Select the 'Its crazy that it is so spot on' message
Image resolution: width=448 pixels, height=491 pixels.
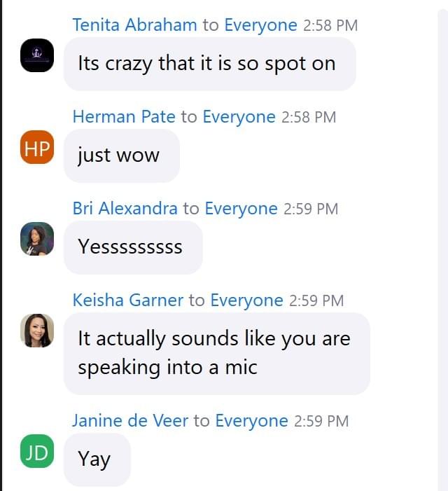(x=210, y=64)
